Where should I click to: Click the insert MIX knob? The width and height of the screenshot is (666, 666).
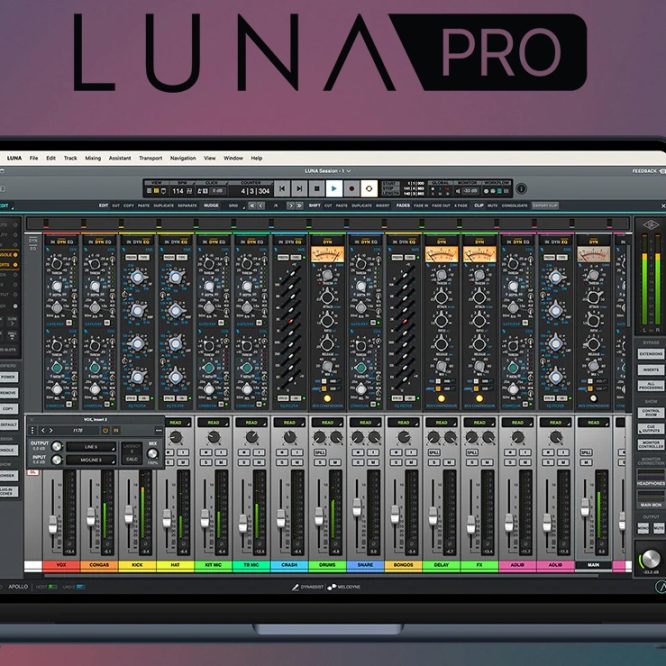(152, 454)
